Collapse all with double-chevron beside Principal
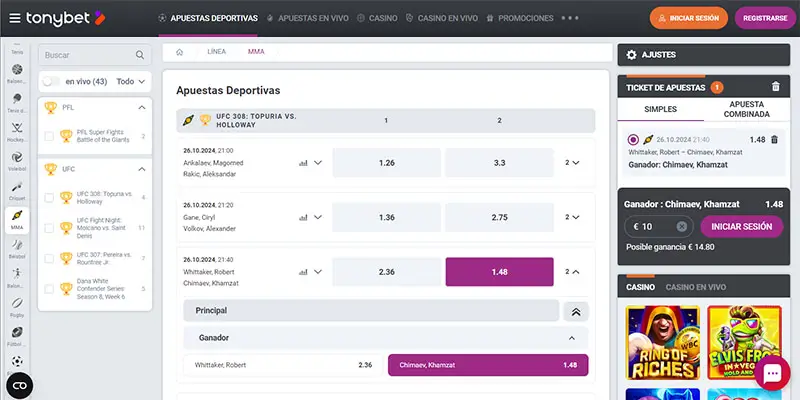 [x=576, y=312]
